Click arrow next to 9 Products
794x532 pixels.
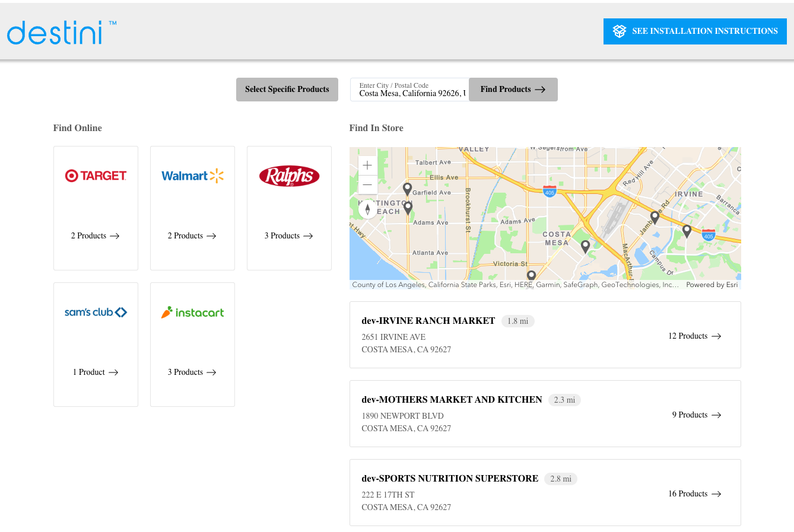click(x=716, y=415)
